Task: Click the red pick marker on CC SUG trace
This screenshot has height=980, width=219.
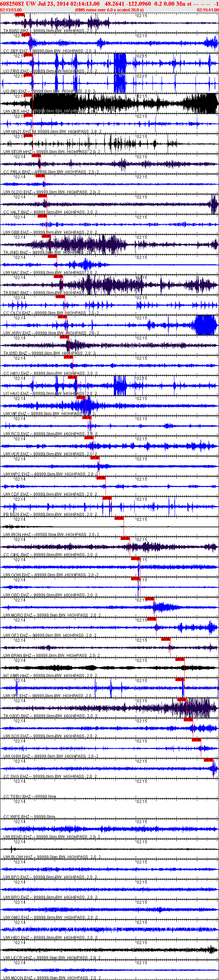Action: 208,760
